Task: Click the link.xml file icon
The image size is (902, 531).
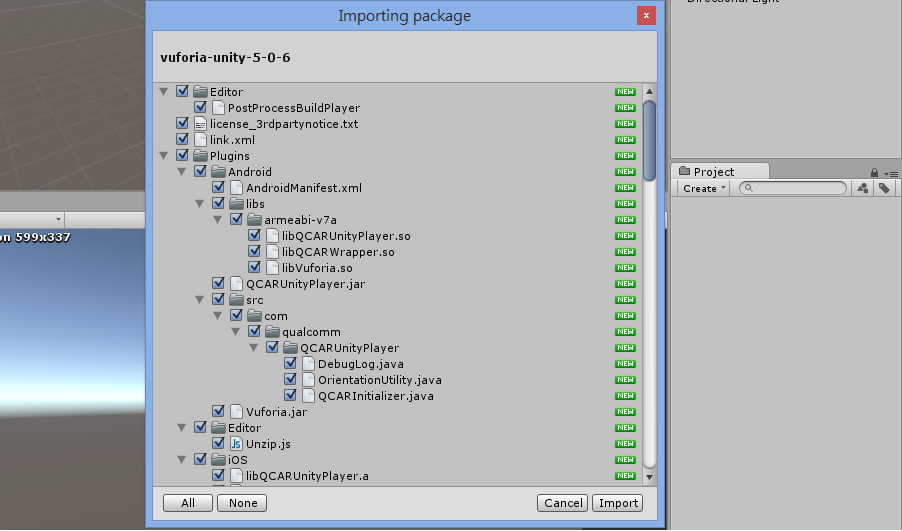Action: pyautogui.click(x=200, y=140)
